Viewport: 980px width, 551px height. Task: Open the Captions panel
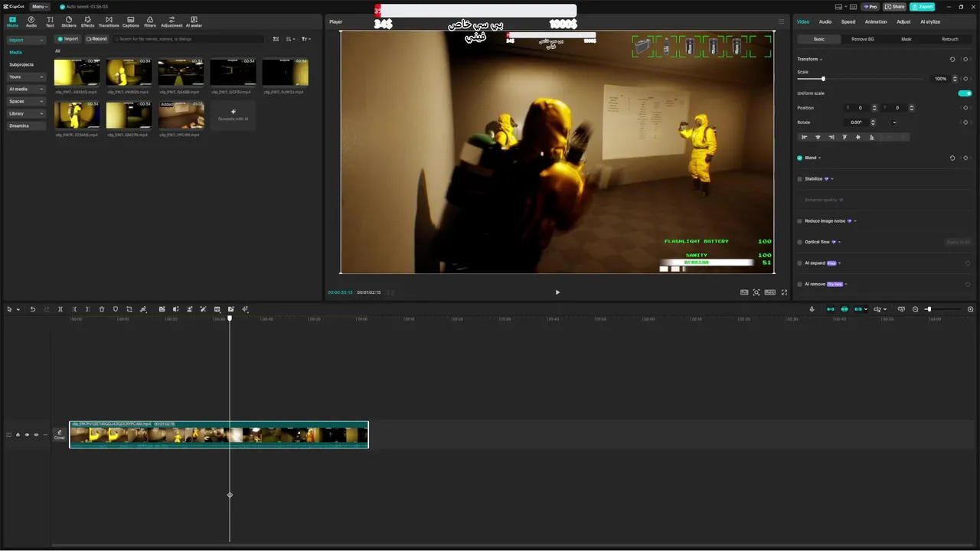pyautogui.click(x=131, y=21)
